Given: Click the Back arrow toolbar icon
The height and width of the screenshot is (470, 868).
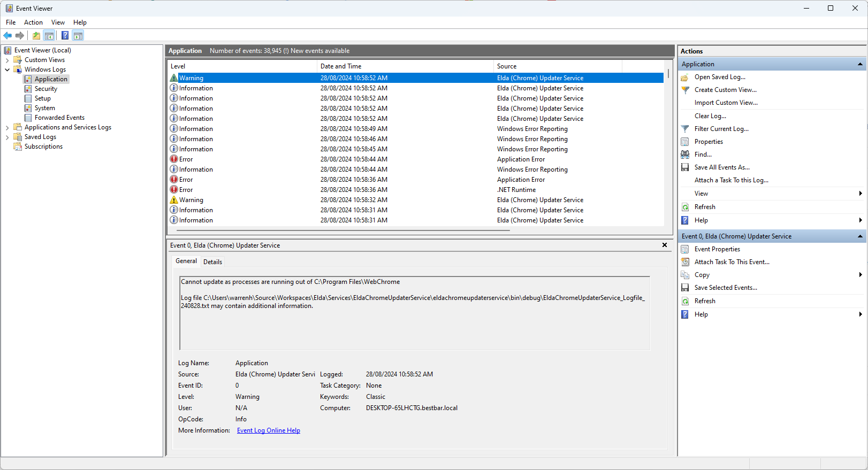Looking at the screenshot, I should [x=7, y=36].
